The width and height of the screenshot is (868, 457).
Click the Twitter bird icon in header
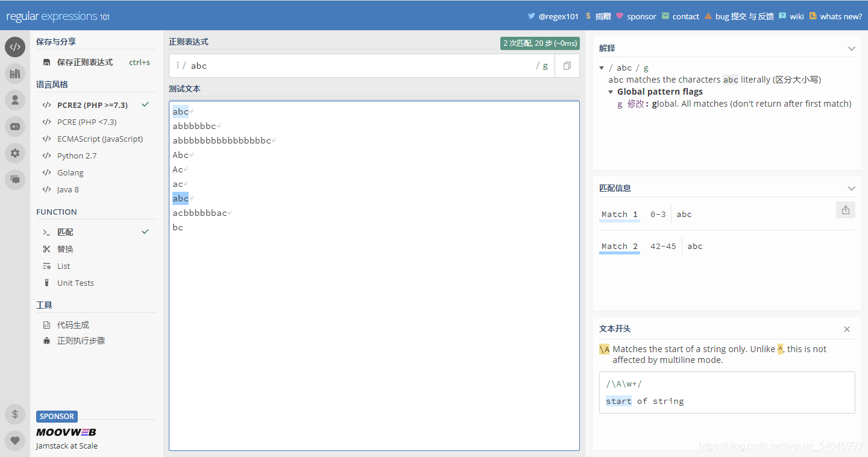(531, 16)
